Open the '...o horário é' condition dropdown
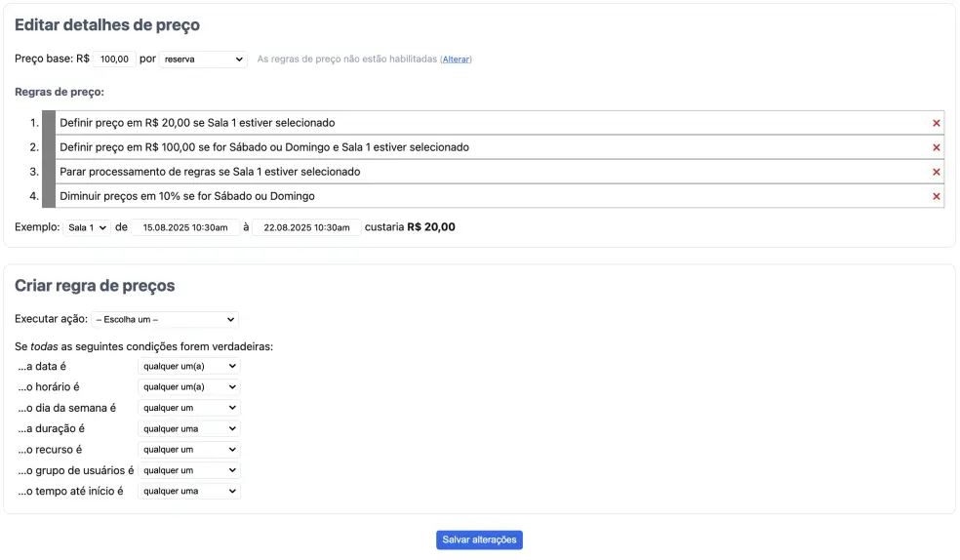Viewport: 960px width, 560px height. [x=188, y=386]
